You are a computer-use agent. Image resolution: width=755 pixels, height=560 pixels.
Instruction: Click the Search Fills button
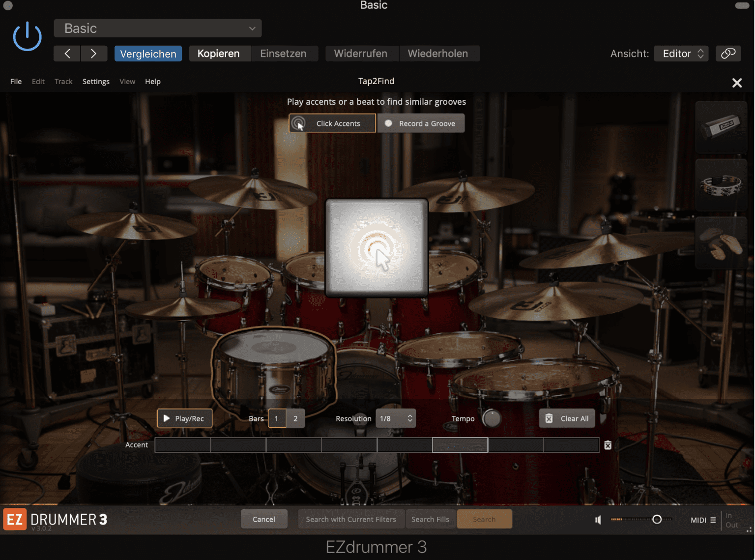pyautogui.click(x=430, y=519)
